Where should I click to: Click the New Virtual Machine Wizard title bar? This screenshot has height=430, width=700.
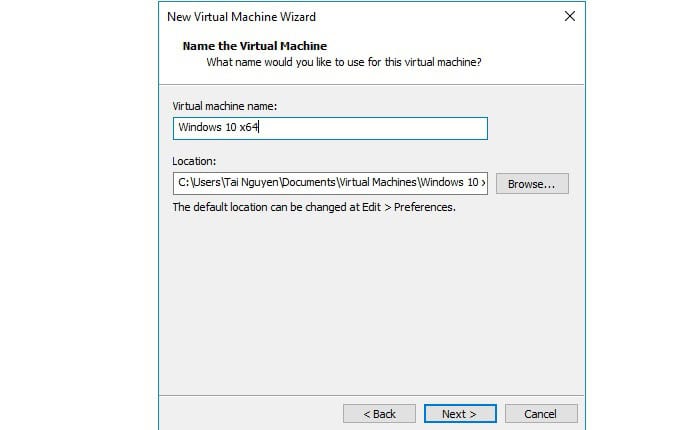(300, 17)
